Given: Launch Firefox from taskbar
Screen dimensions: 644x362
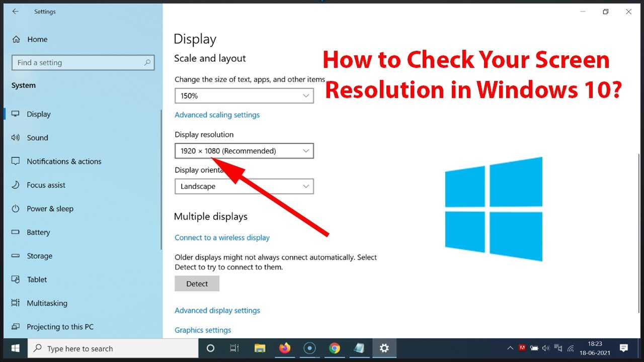Looking at the screenshot, I should point(285,348).
